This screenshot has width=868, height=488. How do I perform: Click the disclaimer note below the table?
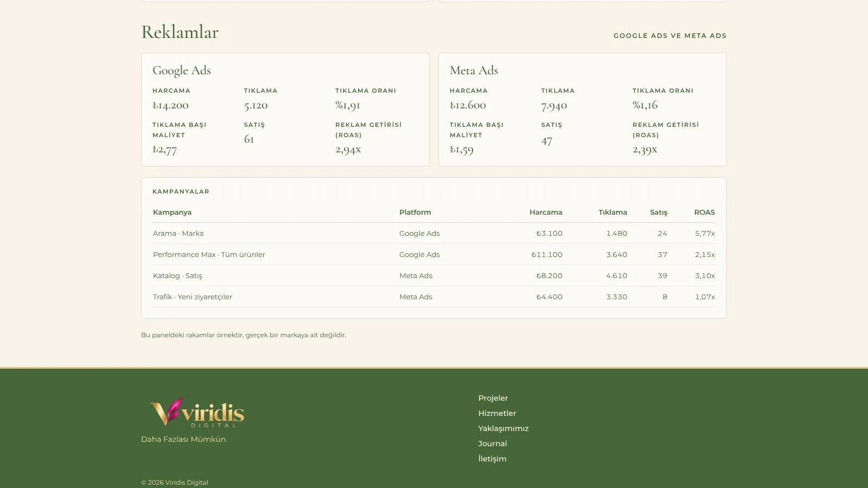(x=244, y=335)
